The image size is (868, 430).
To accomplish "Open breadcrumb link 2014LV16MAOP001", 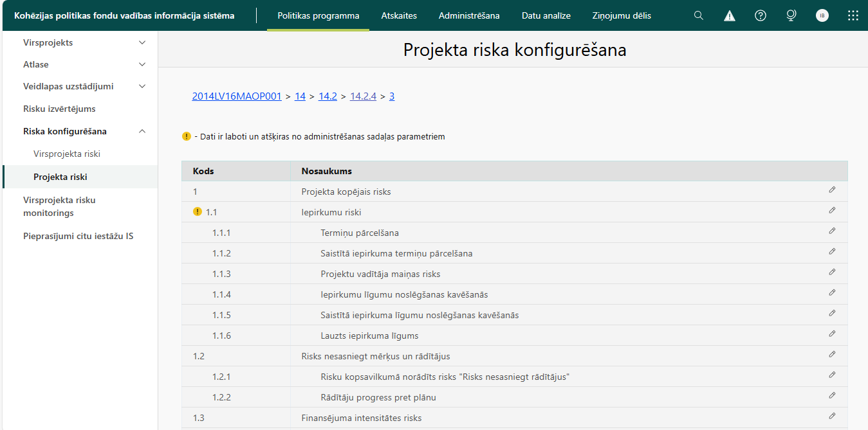I will tap(237, 96).
